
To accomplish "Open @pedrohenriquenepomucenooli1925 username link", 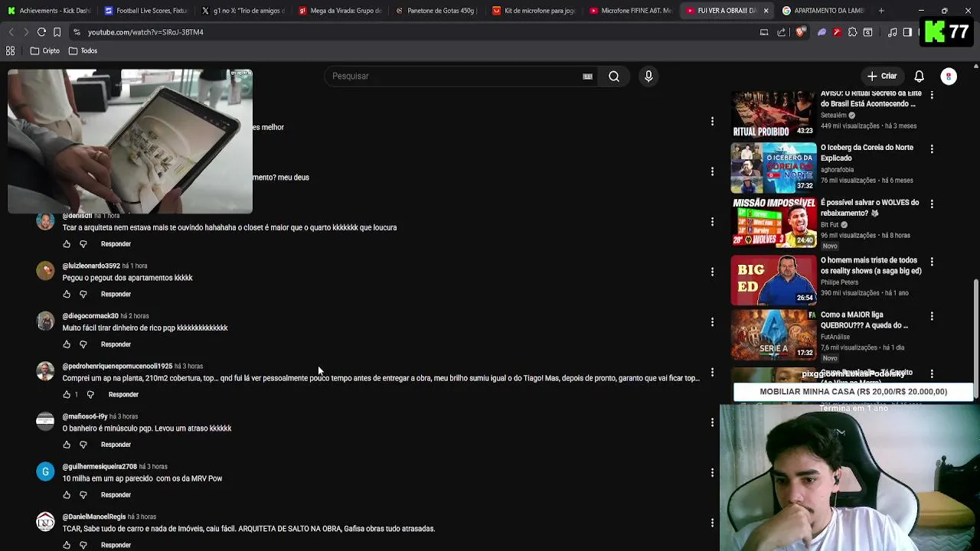I will point(117,367).
